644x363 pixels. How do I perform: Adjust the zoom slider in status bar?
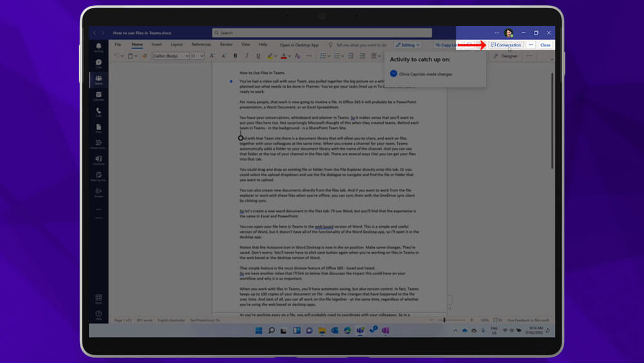click(x=444, y=320)
